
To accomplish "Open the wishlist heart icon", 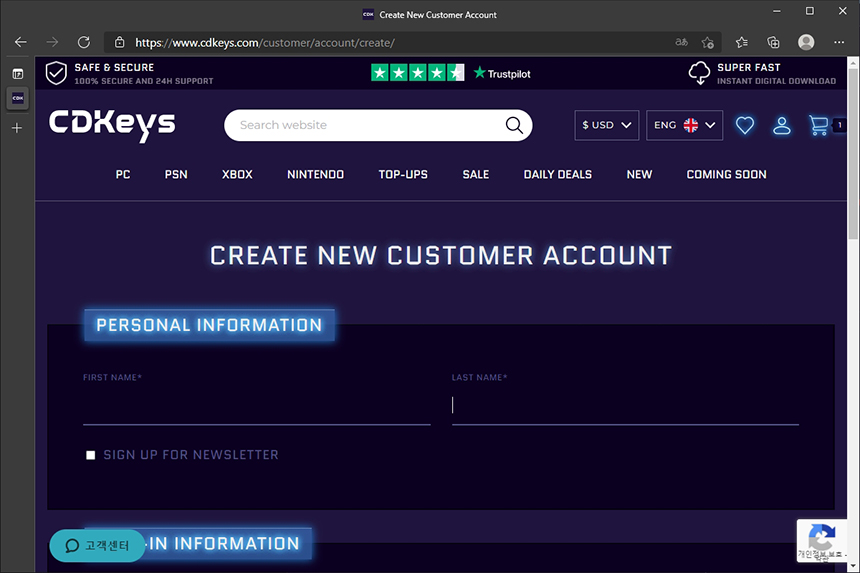I will (745, 125).
